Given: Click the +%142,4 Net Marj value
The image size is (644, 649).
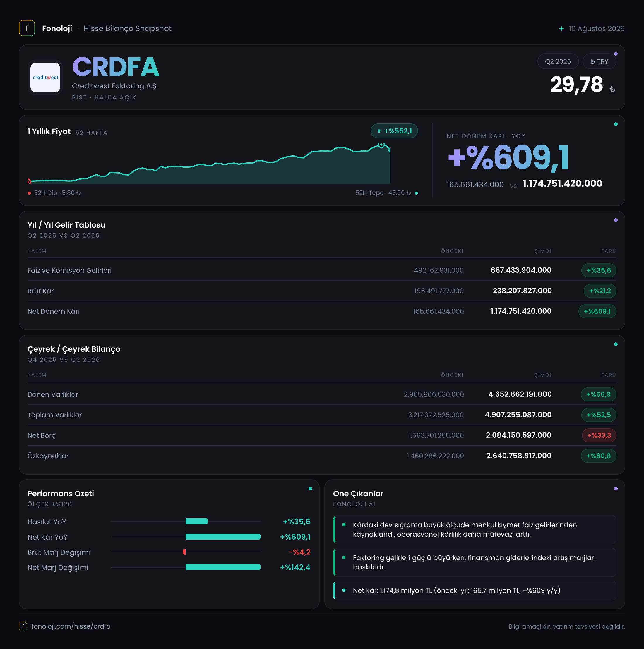Looking at the screenshot, I should tap(295, 567).
